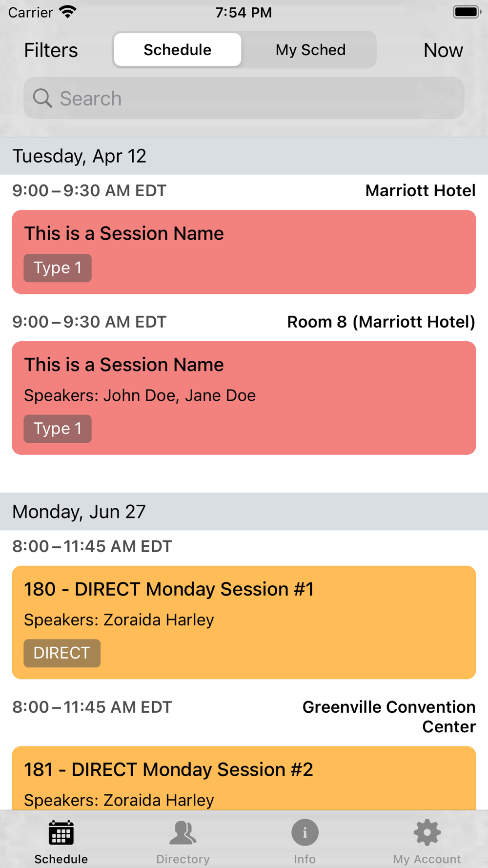Tap the DIRECT type tag

coord(62,653)
